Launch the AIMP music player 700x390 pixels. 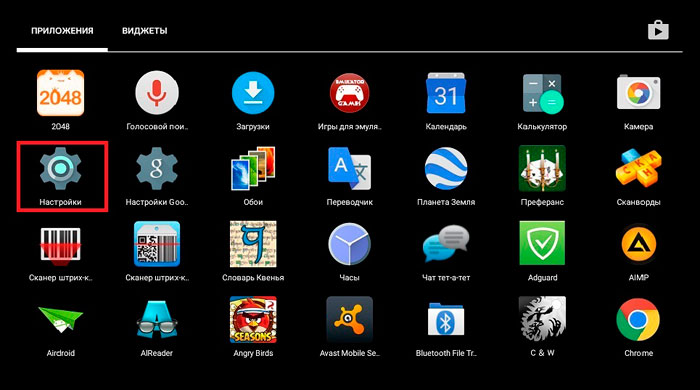point(638,244)
